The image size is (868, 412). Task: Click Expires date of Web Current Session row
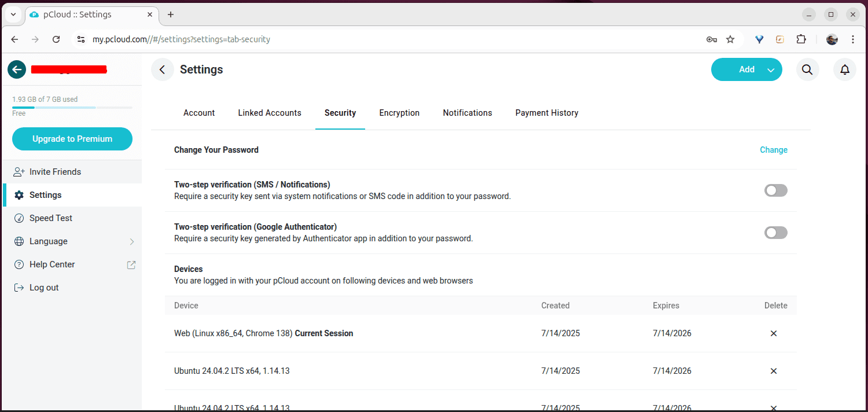pos(672,333)
